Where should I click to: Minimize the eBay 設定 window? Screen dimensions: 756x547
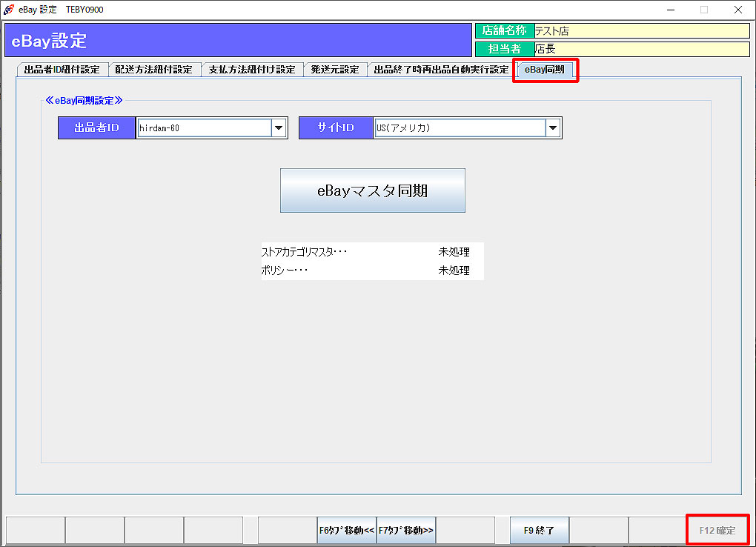(671, 10)
